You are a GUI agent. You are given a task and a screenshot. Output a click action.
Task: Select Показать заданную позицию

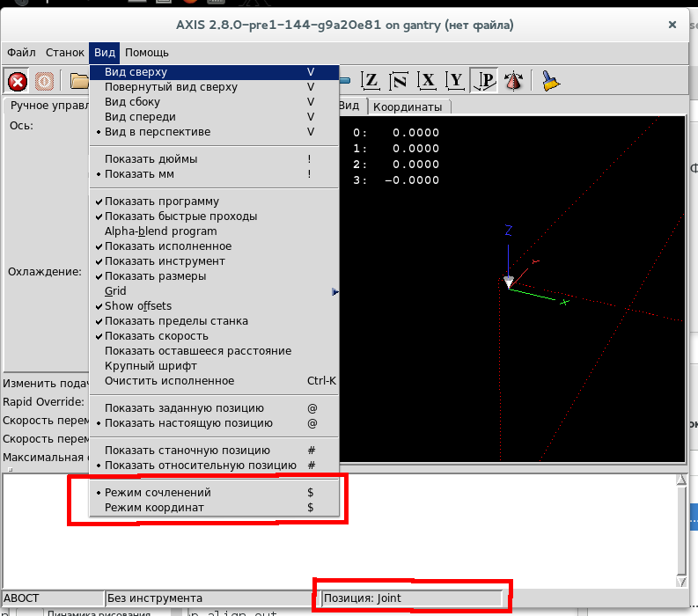click(x=214, y=408)
